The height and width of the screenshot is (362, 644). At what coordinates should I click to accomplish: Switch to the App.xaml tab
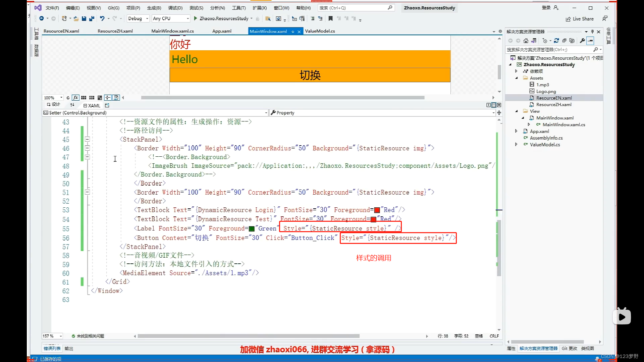222,31
